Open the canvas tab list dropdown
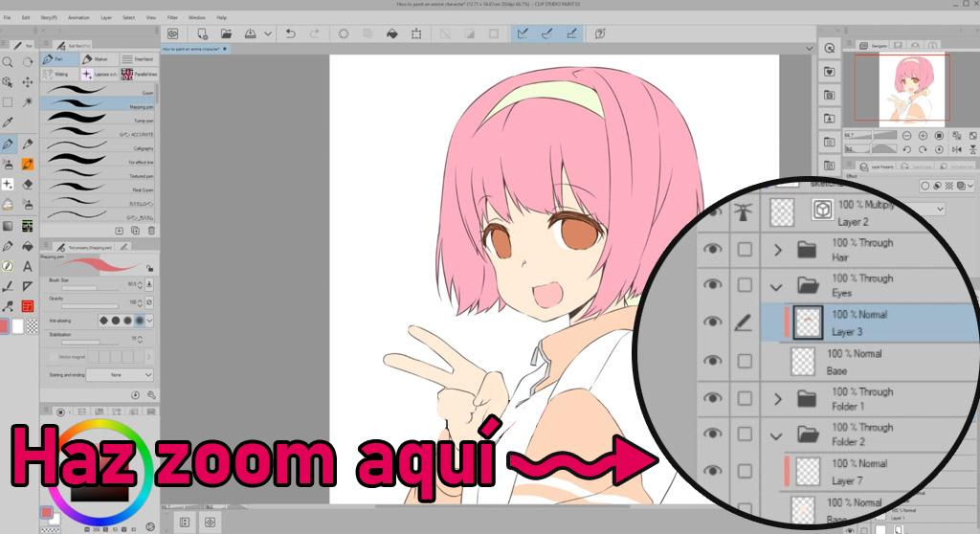Image resolution: width=980 pixels, height=534 pixels. (809, 49)
